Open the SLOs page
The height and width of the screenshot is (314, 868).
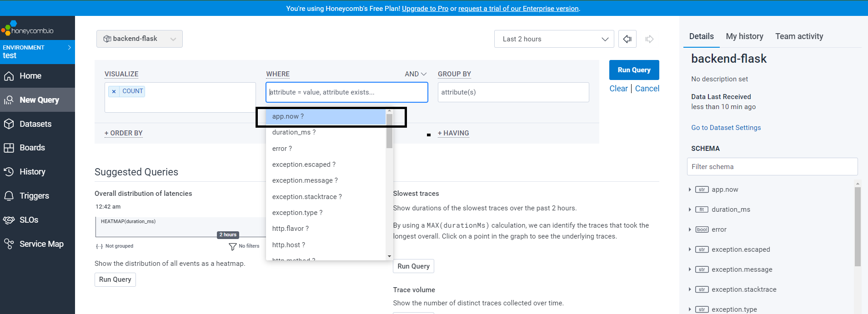pos(37,220)
